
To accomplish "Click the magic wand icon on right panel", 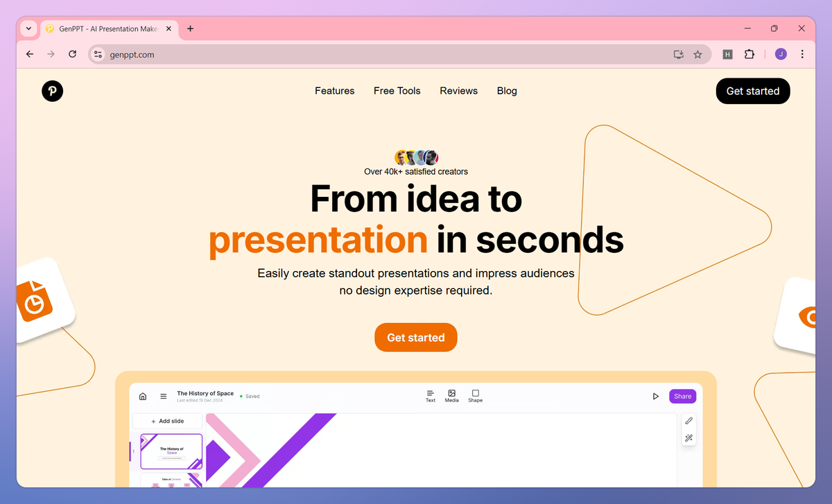I will pyautogui.click(x=688, y=438).
